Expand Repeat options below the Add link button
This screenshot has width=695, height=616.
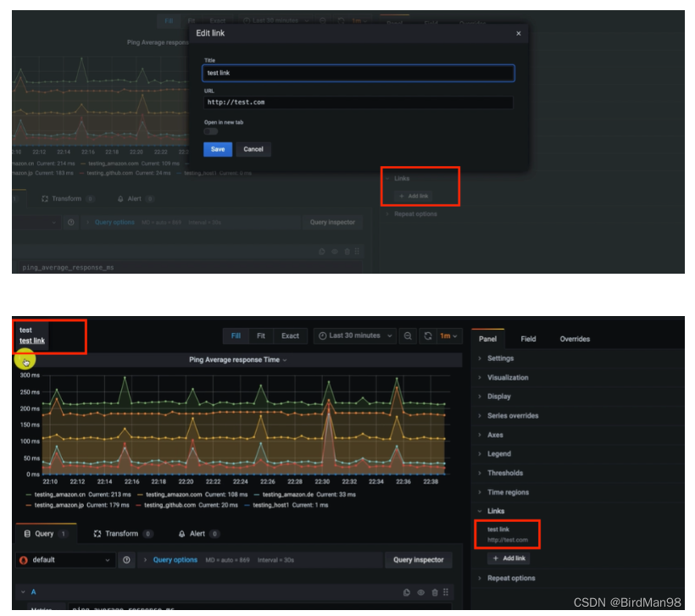pyautogui.click(x=510, y=579)
